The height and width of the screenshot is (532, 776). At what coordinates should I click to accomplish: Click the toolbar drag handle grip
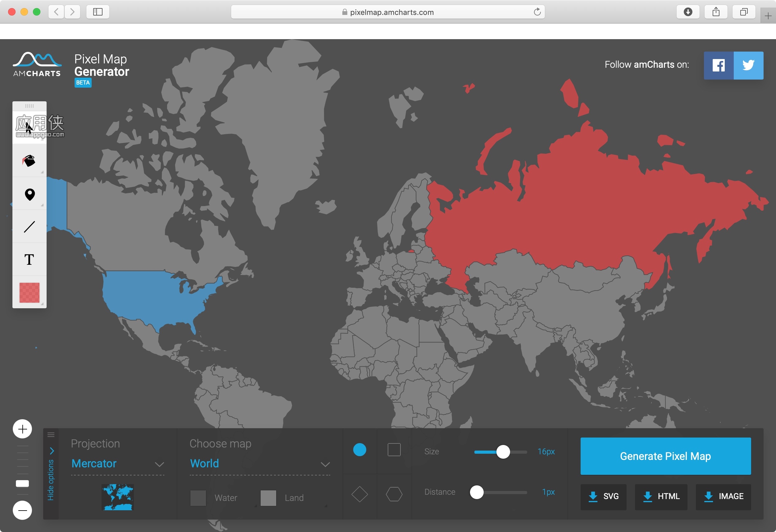[x=30, y=106]
